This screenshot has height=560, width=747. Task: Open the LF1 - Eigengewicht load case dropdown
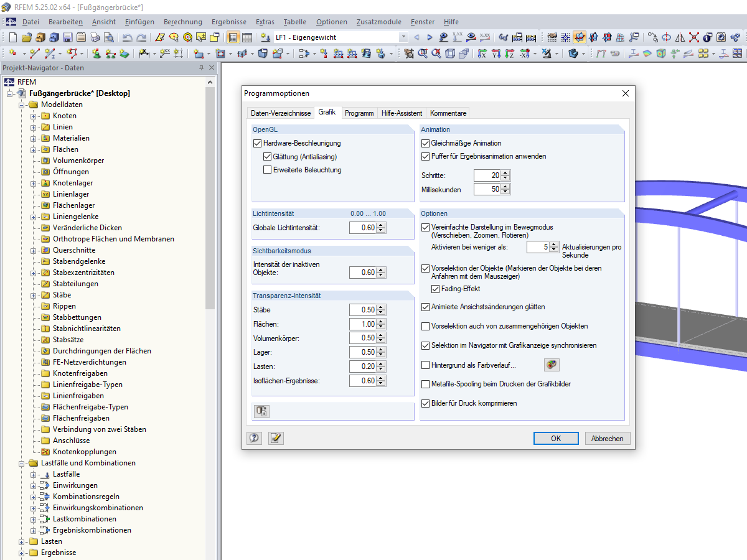click(x=403, y=37)
